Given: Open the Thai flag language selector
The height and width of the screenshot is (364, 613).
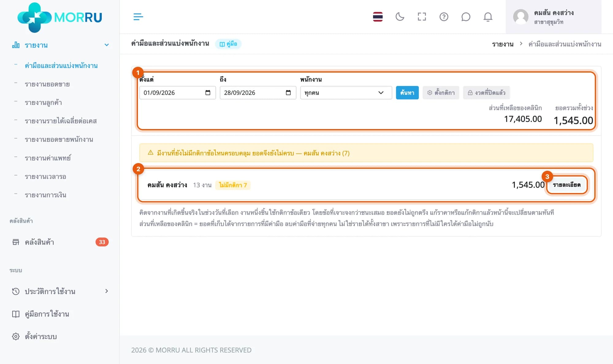Looking at the screenshot, I should [x=378, y=17].
